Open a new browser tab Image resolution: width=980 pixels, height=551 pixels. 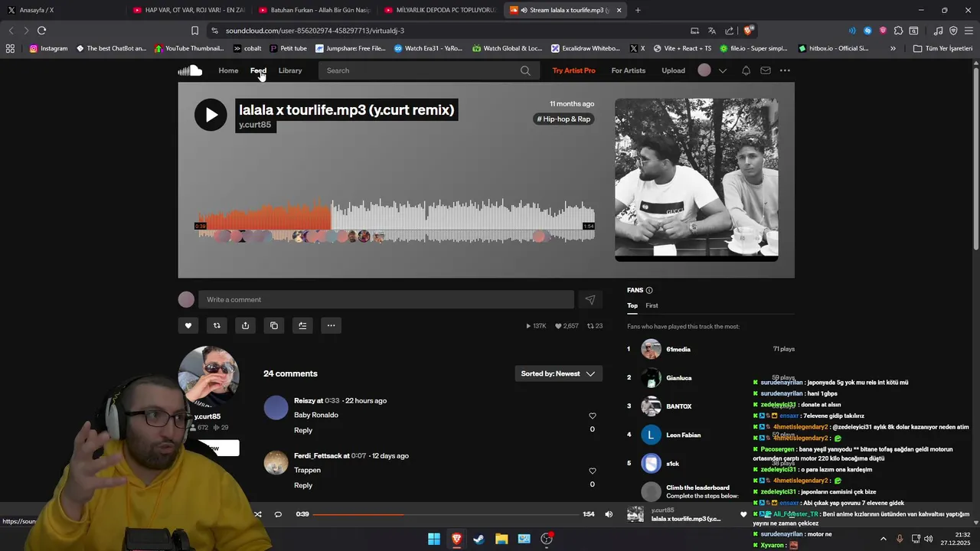pos(638,10)
